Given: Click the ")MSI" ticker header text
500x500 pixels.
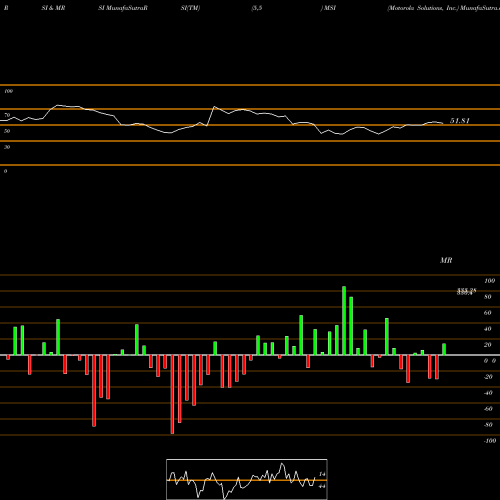Looking at the screenshot, I should pyautogui.click(x=328, y=8).
